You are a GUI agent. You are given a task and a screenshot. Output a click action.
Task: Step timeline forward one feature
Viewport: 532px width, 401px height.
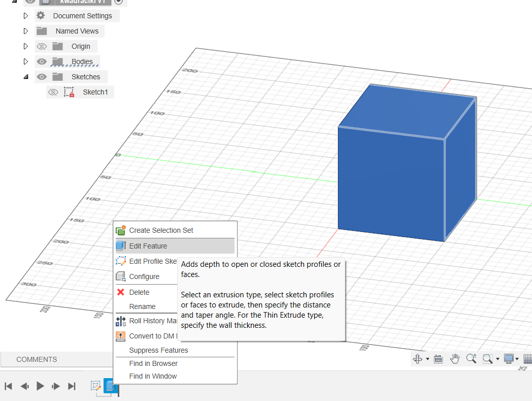coord(56,386)
